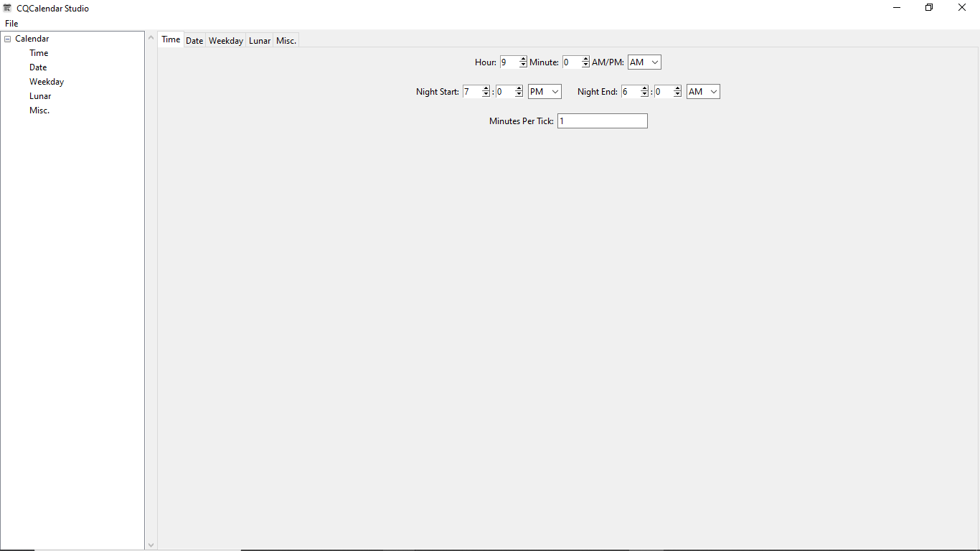Click the "Night End:" label
980x551 pixels.
click(598, 92)
